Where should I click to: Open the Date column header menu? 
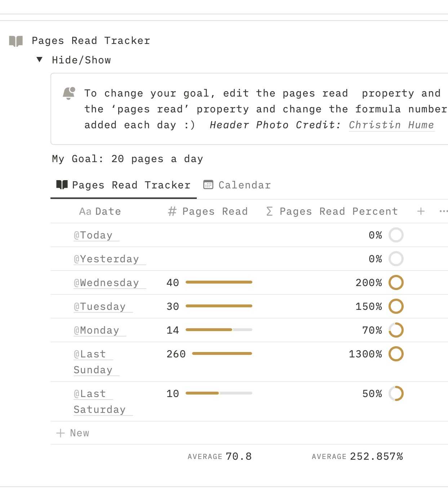tap(107, 211)
